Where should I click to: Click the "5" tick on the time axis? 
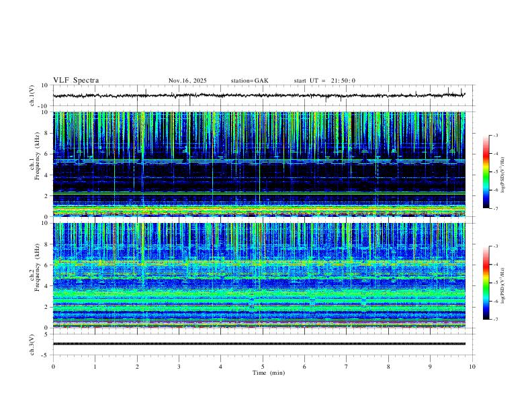tap(263, 367)
